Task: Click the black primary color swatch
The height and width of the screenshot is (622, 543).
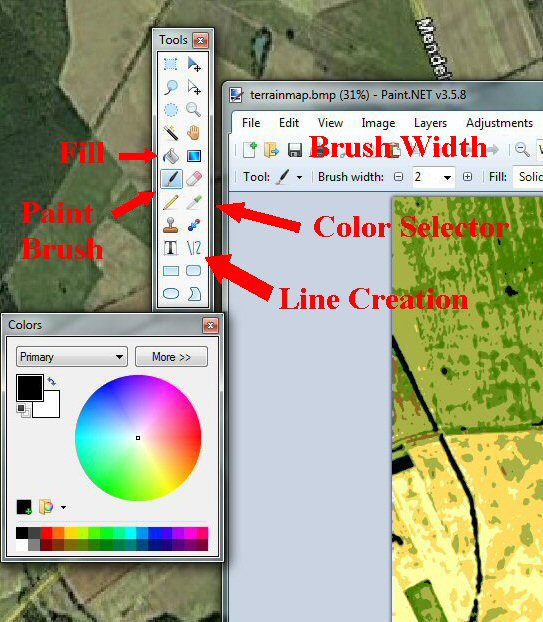Action: click(x=30, y=388)
